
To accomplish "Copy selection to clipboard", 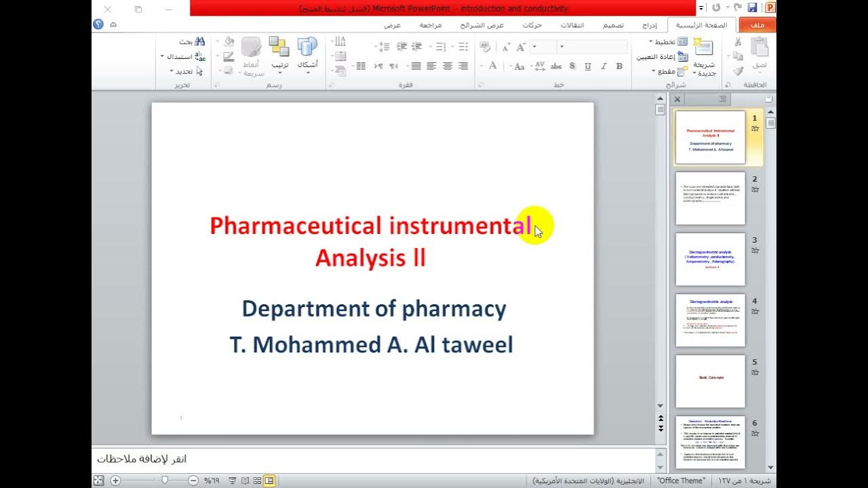I will point(738,56).
